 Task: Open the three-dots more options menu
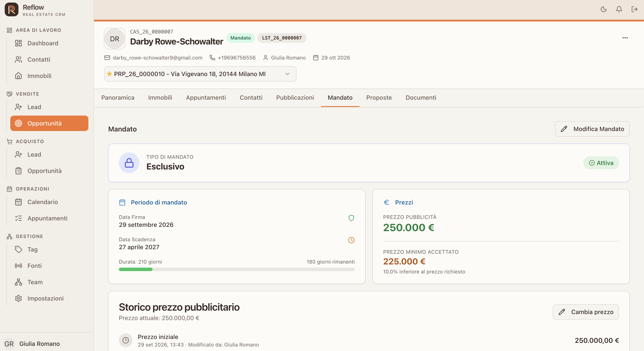(x=625, y=38)
